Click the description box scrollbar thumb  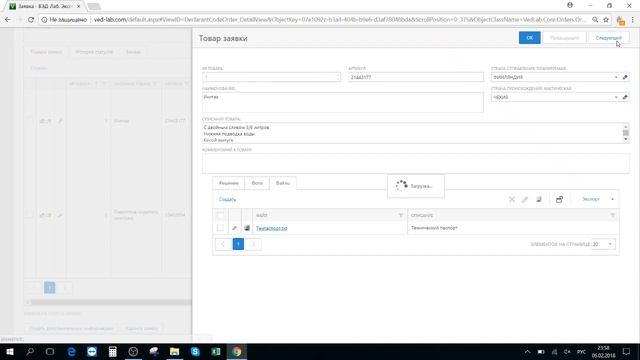click(x=626, y=133)
